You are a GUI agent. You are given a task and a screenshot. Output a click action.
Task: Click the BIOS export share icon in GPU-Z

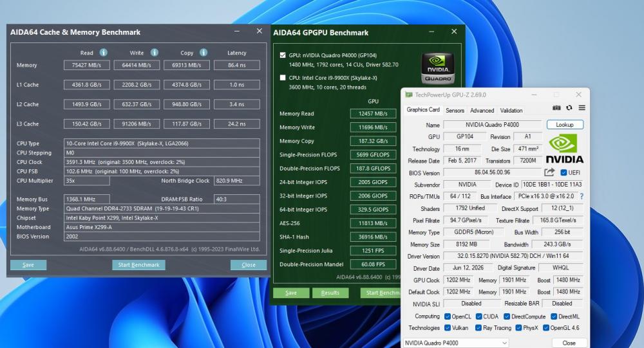(x=549, y=172)
